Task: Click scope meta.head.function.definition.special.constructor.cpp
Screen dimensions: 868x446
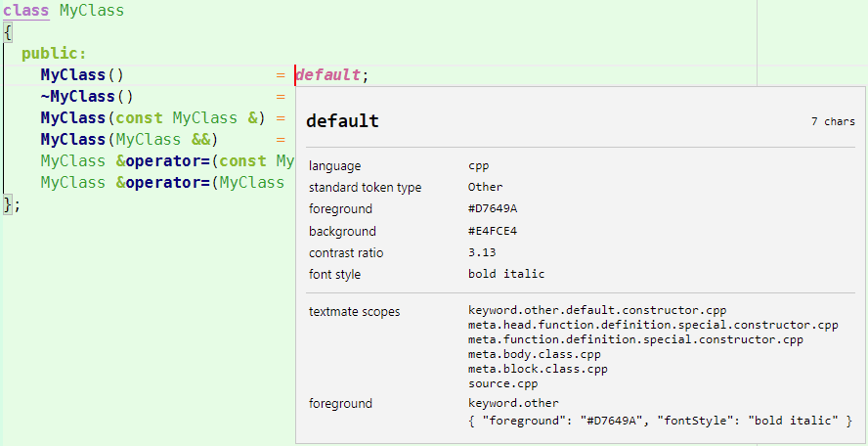Action: 653,325
